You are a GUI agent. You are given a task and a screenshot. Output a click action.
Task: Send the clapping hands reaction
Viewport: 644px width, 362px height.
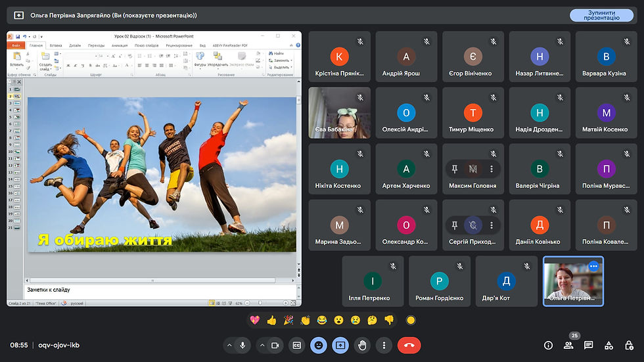click(x=305, y=320)
